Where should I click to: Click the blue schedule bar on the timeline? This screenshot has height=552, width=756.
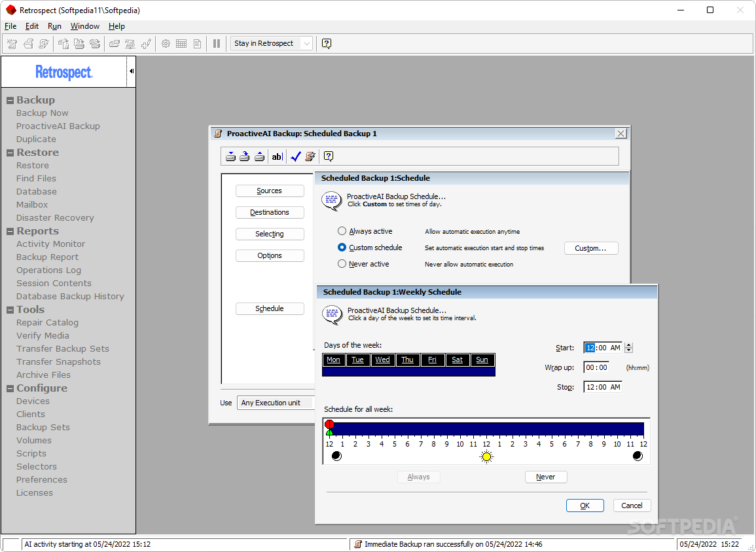pos(486,430)
